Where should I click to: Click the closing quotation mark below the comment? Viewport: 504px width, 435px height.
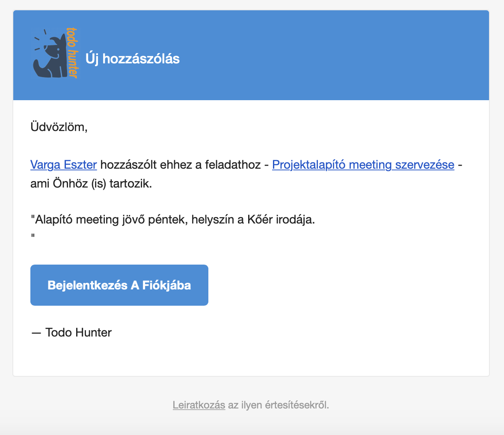coord(33,236)
